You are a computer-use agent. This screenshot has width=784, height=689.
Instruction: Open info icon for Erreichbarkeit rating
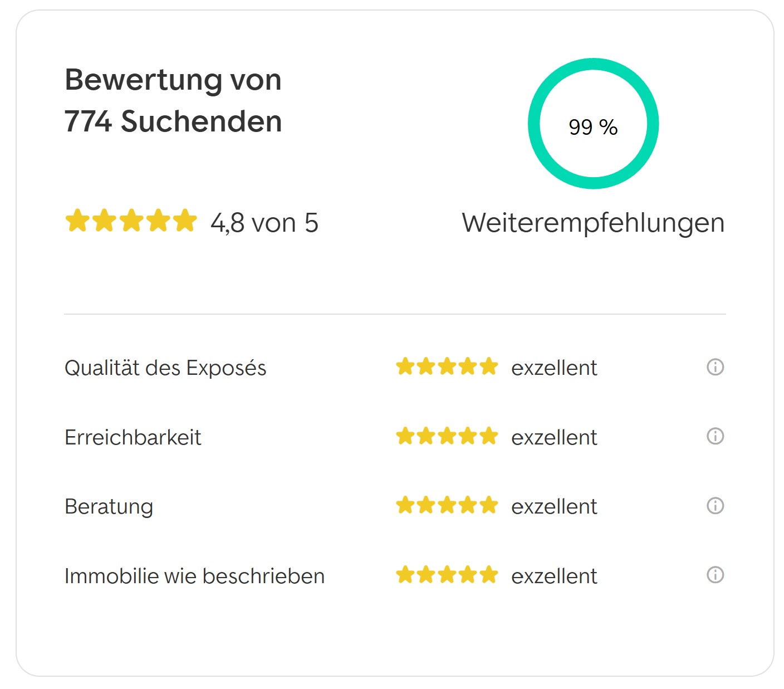(715, 436)
